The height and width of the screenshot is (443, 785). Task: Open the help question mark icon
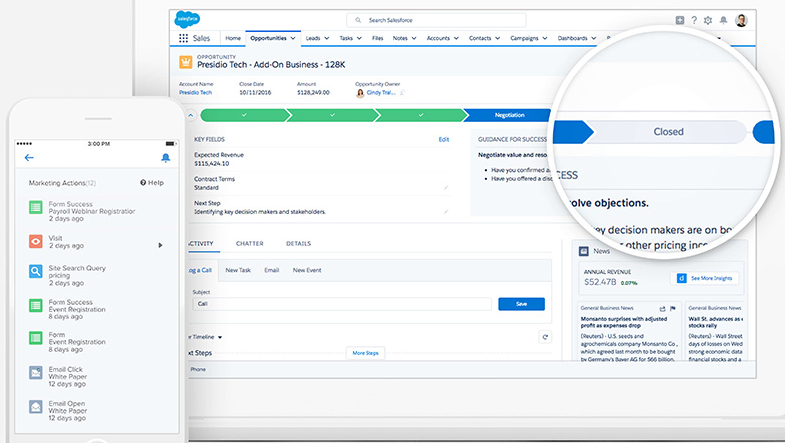694,20
